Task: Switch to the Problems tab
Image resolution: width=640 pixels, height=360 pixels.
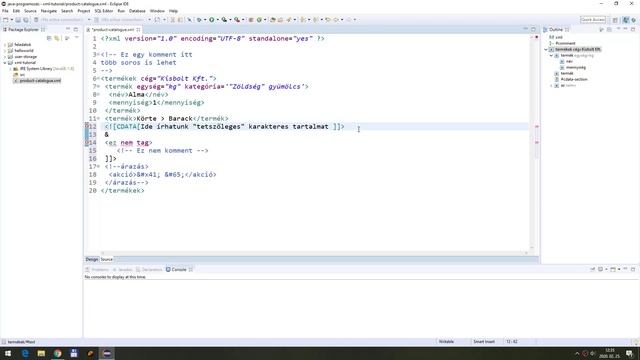Action: coord(97,269)
